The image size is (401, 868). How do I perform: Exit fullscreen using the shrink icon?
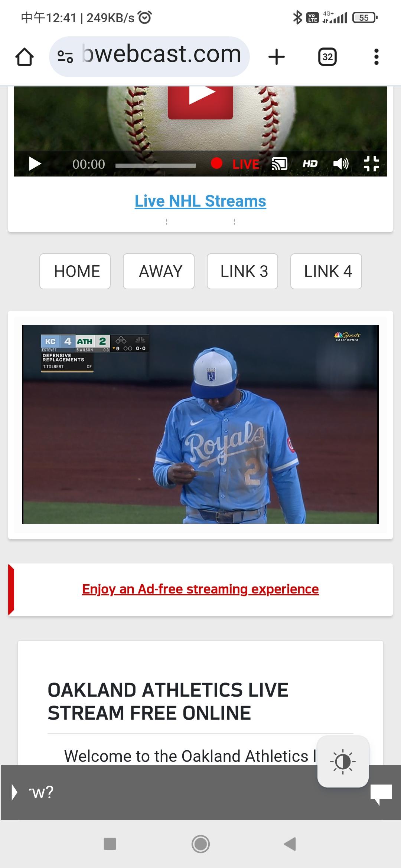(x=371, y=164)
